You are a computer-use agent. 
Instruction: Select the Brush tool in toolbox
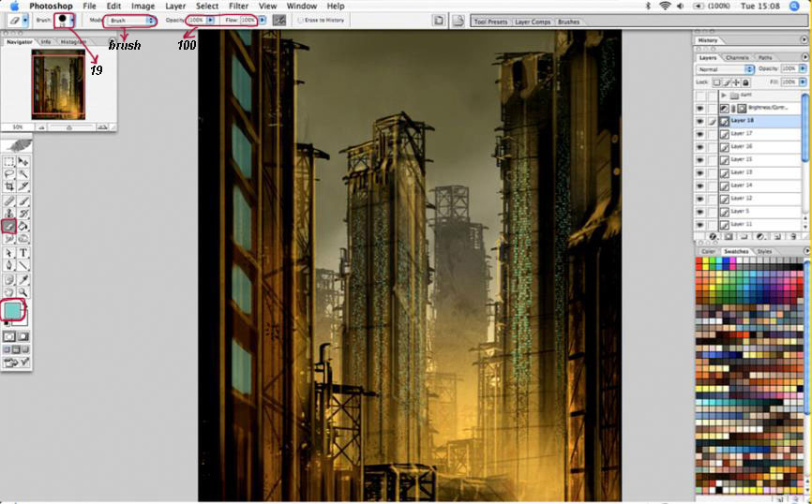23,200
